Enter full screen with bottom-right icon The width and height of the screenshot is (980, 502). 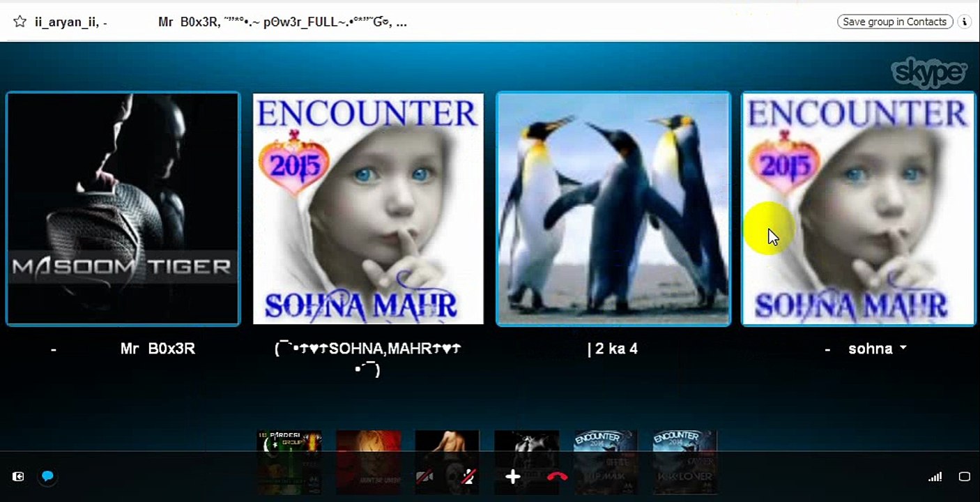point(965,477)
